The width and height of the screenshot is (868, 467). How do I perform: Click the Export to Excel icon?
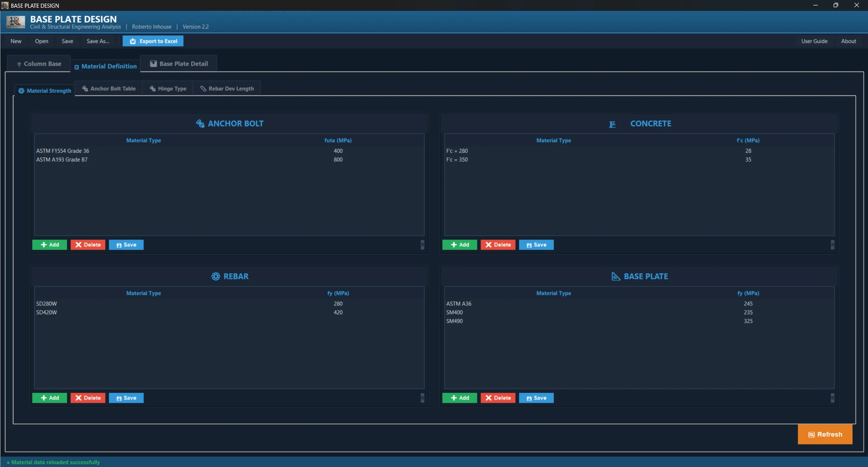click(133, 41)
